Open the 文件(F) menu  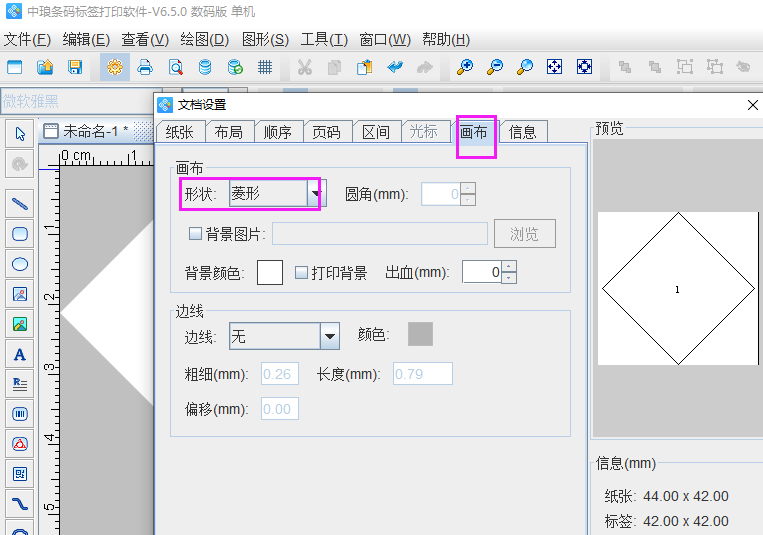[27, 39]
